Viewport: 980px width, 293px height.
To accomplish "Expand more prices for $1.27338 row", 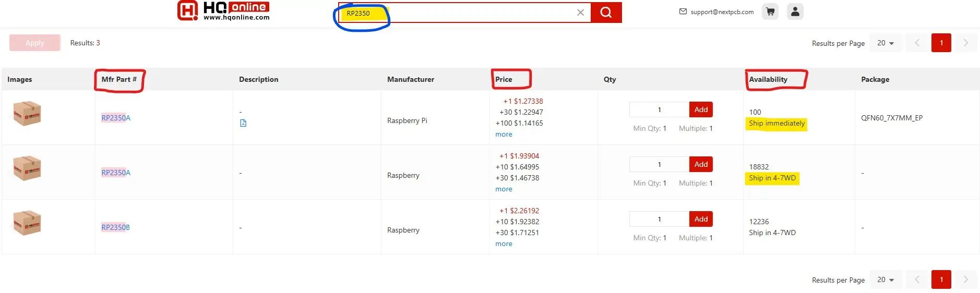I will point(504,135).
